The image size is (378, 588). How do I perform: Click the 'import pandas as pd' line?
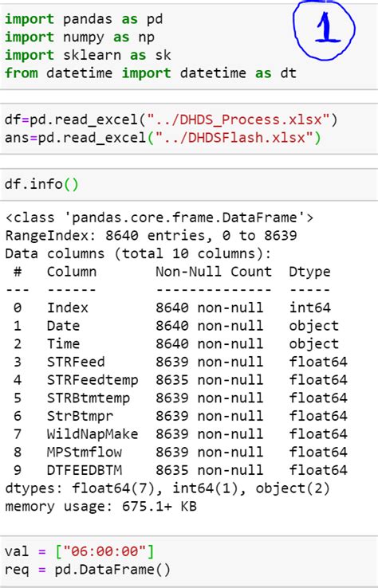(x=84, y=19)
